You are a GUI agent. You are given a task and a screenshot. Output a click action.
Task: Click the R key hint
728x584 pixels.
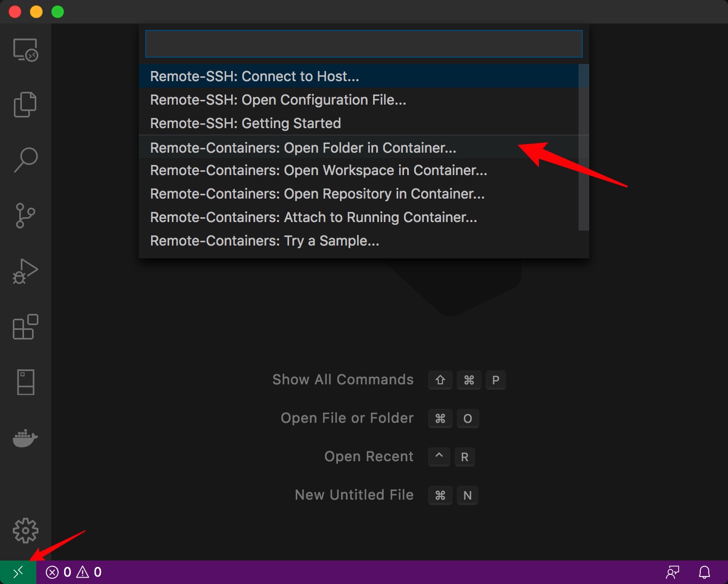click(x=465, y=457)
